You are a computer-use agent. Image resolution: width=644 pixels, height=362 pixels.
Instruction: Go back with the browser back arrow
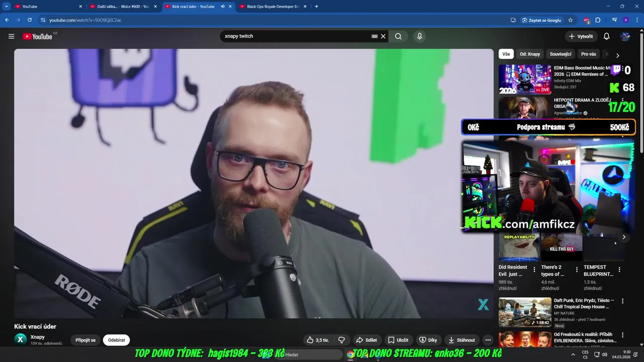tap(7, 20)
